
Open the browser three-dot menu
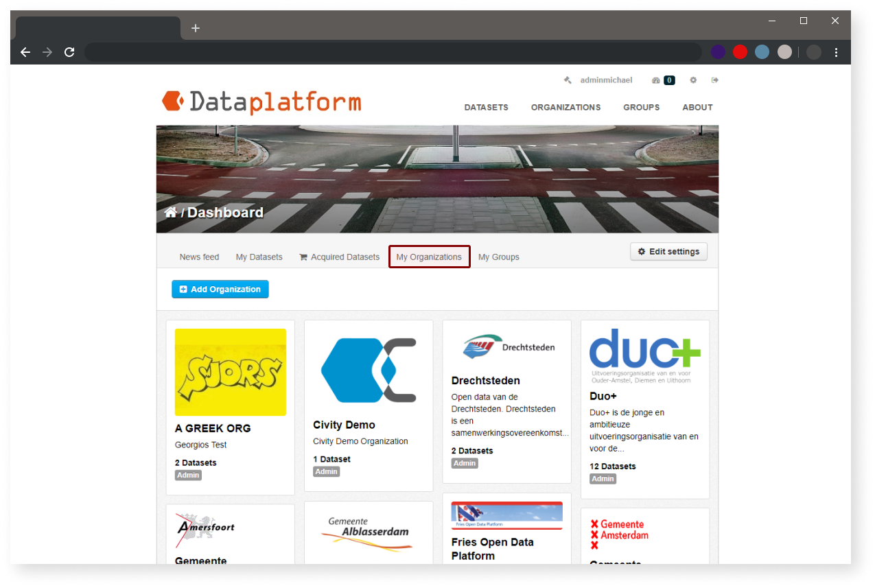point(836,52)
